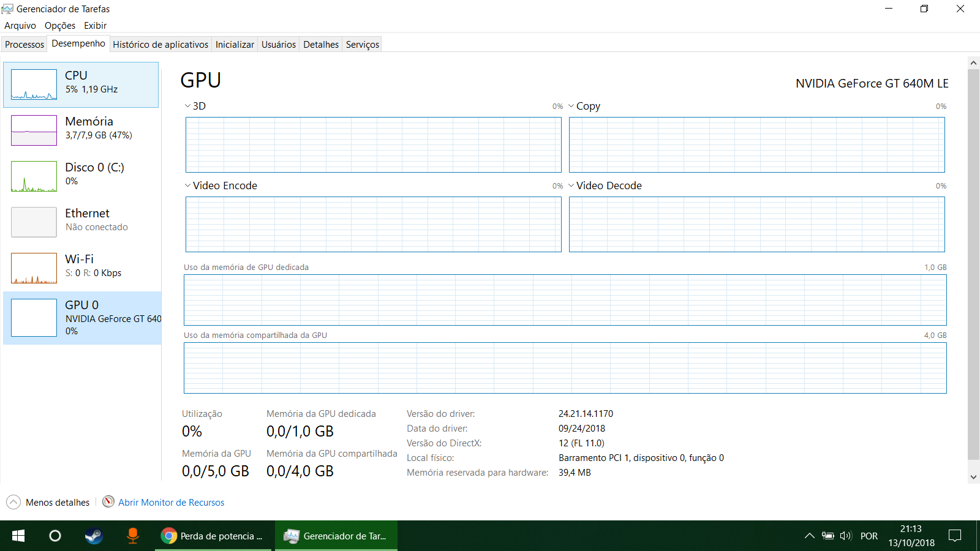
Task: Switch to the Usuários tab
Action: [x=279, y=44]
